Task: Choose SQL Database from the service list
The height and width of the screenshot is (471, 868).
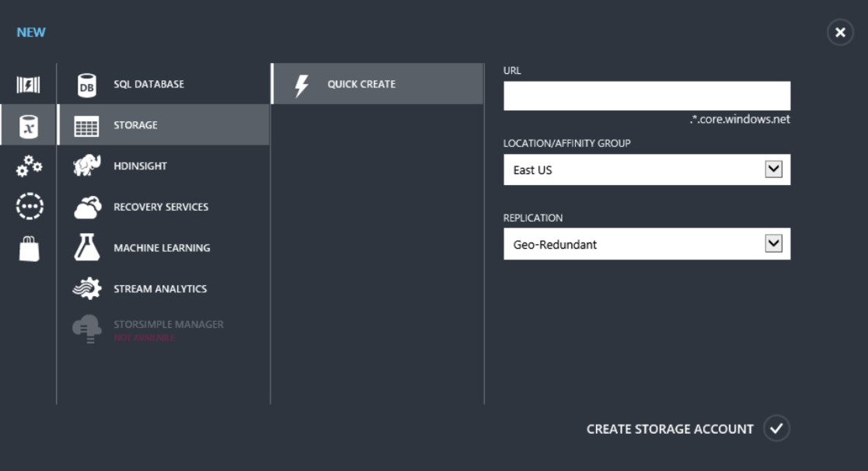Action: 164,84
